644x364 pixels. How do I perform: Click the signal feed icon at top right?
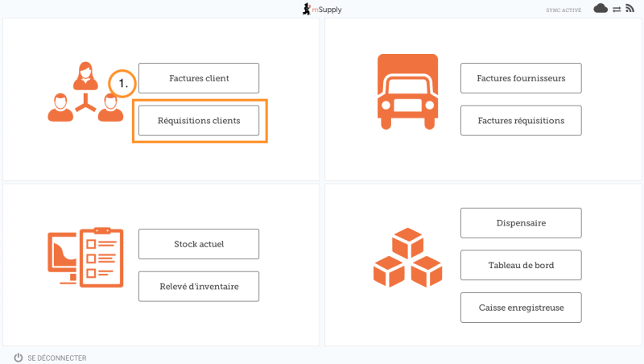point(630,9)
